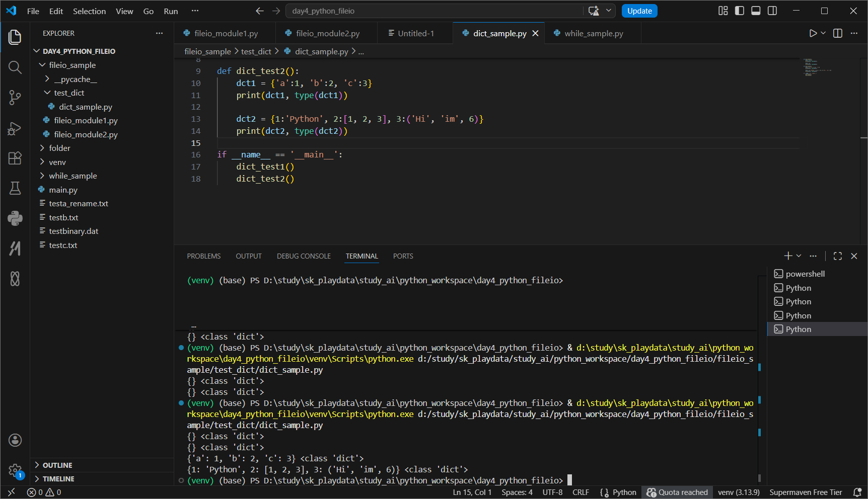Open the Testing flask view
The height and width of the screenshot is (499, 868).
15,188
